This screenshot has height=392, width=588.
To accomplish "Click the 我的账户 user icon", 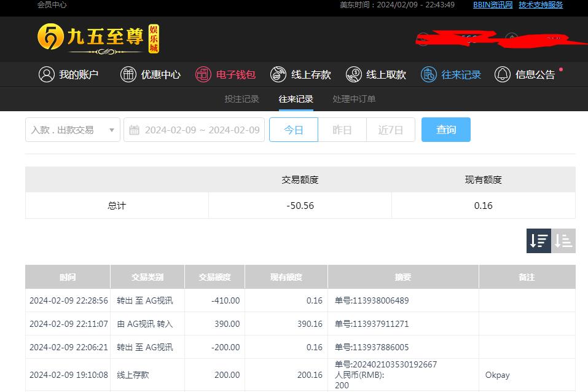I will [47, 74].
